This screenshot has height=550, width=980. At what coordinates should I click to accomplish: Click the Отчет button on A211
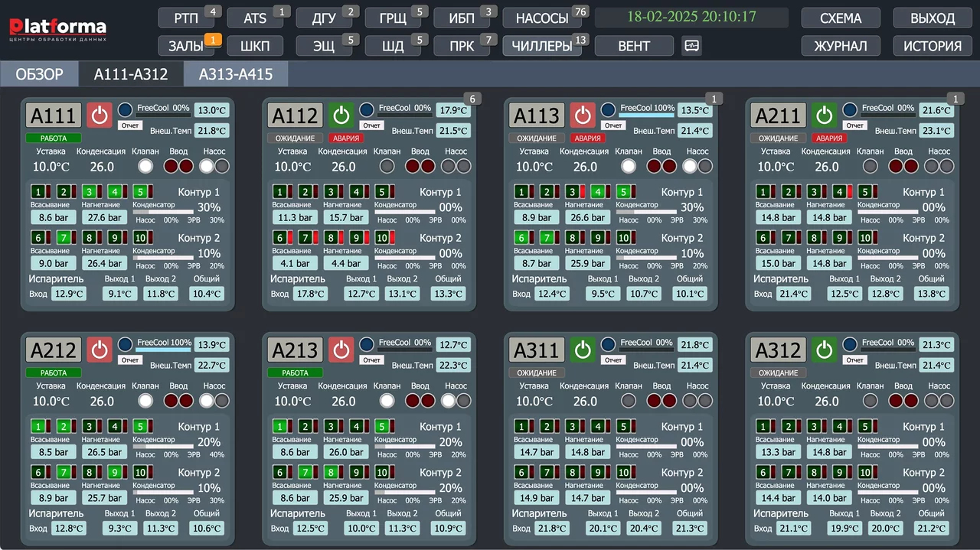pyautogui.click(x=855, y=125)
